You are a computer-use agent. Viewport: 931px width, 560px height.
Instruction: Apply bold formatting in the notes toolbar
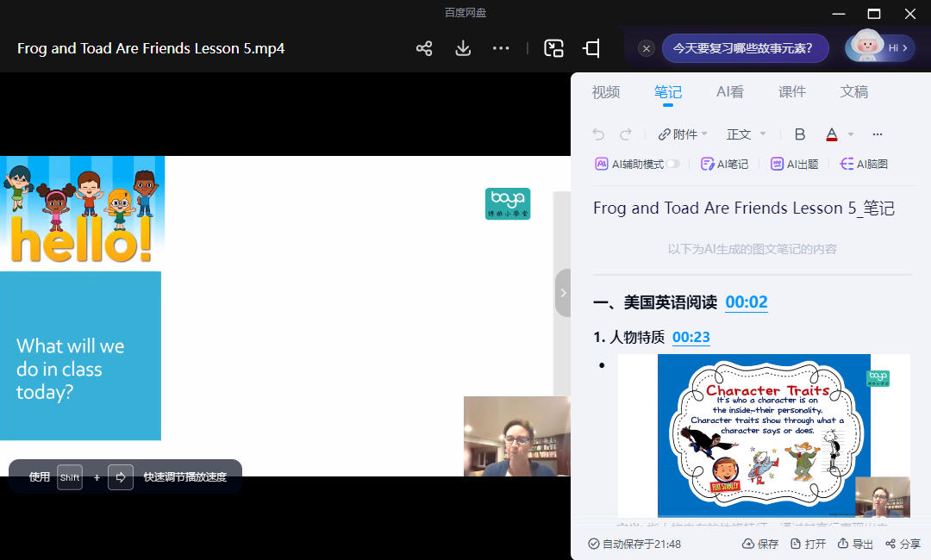(x=800, y=134)
